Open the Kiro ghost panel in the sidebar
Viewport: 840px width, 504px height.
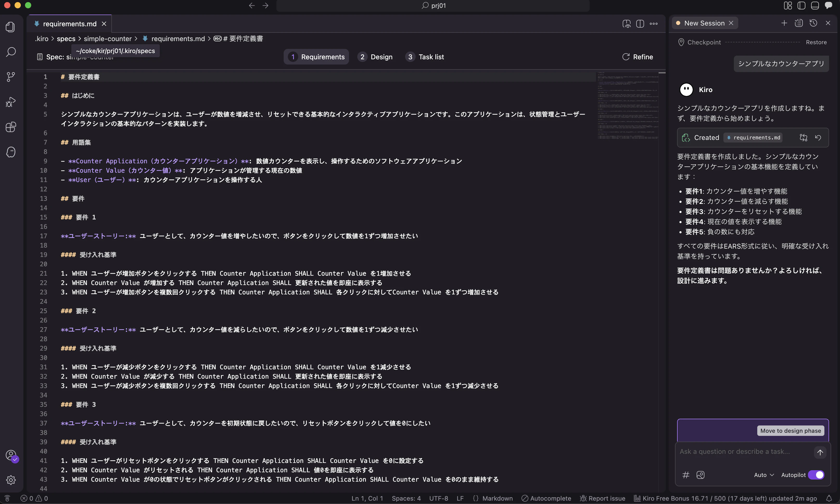point(10,152)
